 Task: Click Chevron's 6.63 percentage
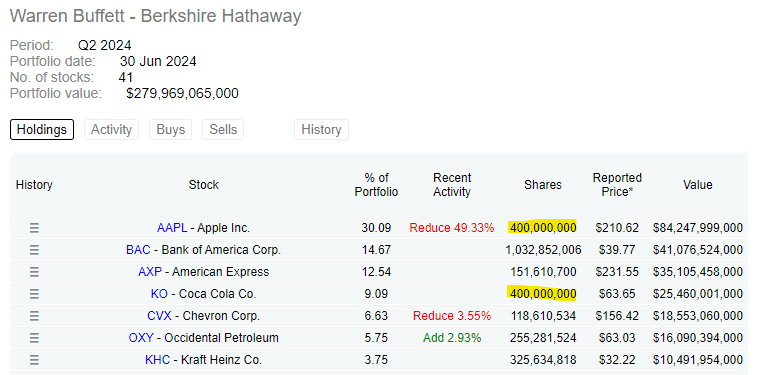coord(377,316)
